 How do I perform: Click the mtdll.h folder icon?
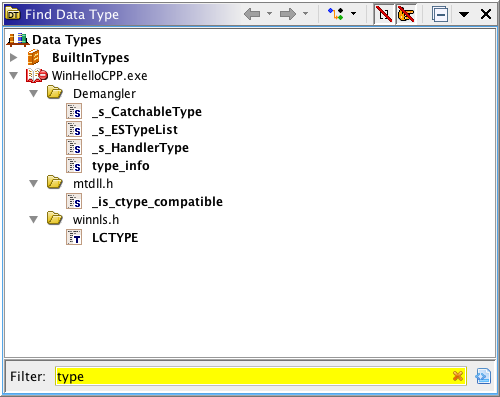[55, 183]
